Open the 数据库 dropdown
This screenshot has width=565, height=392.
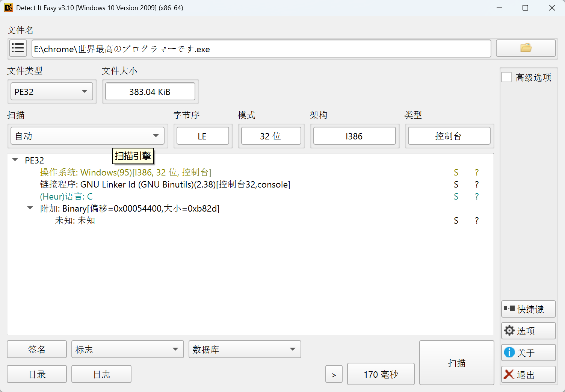click(245, 350)
